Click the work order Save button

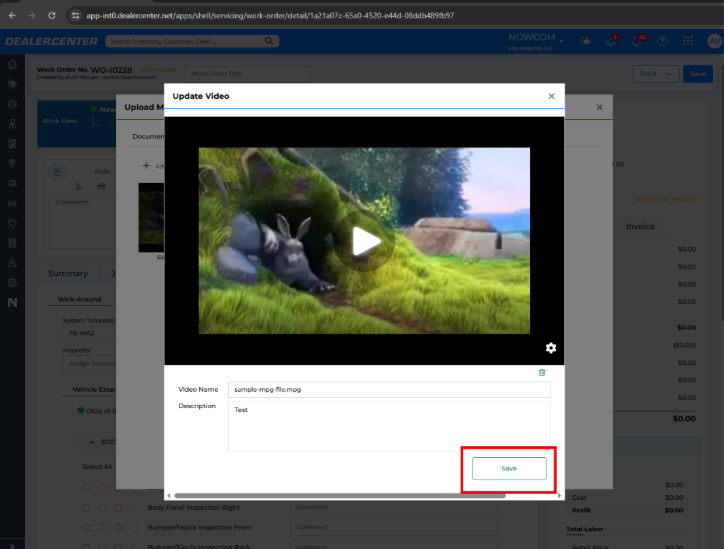pos(698,74)
